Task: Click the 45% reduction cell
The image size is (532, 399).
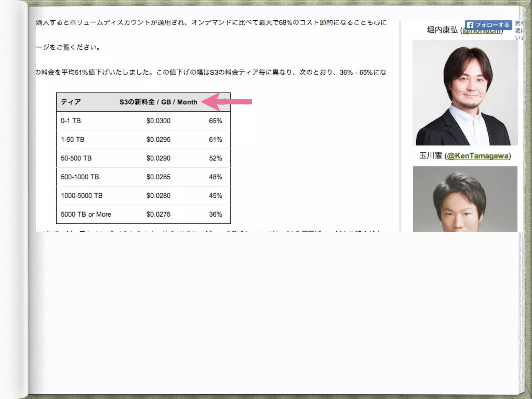Action: [x=215, y=196]
